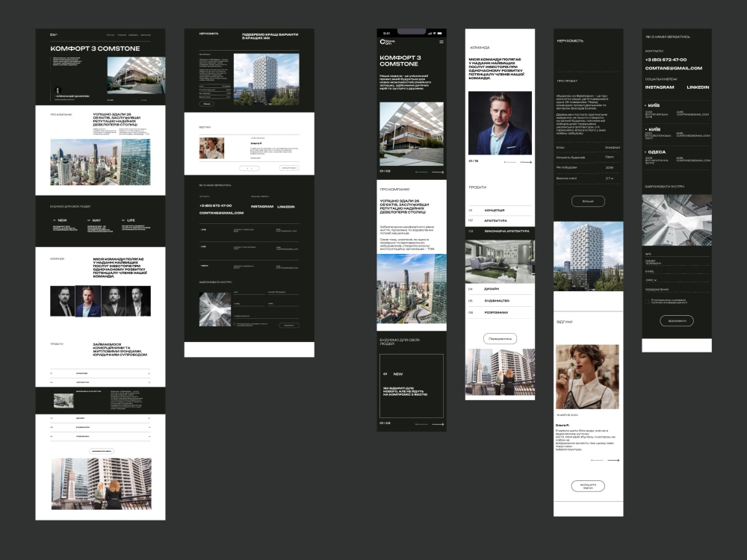Viewport: 747px width, 560px height.
Task: Click the +3 (80) 672-47-00 phone in mobile contacts
Action: click(666, 60)
